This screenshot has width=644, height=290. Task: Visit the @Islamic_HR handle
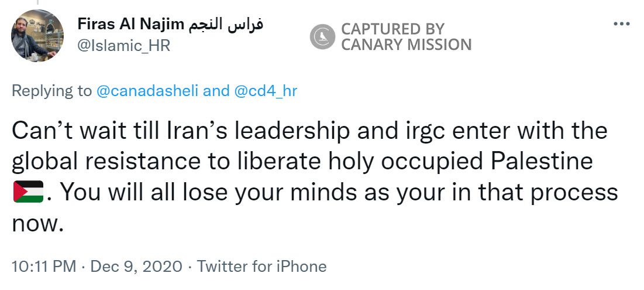tap(123, 46)
